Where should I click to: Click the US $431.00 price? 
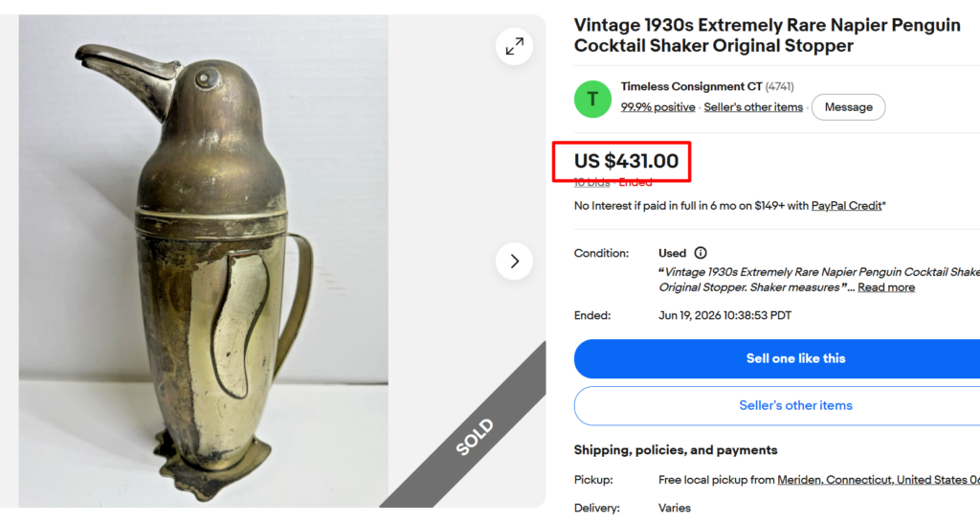click(626, 161)
